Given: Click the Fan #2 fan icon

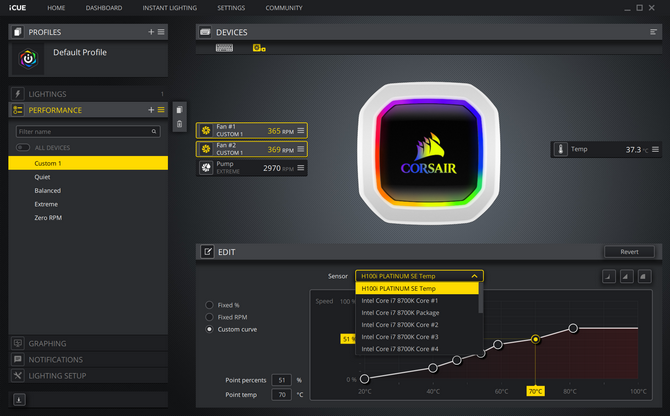Looking at the screenshot, I should [x=206, y=149].
